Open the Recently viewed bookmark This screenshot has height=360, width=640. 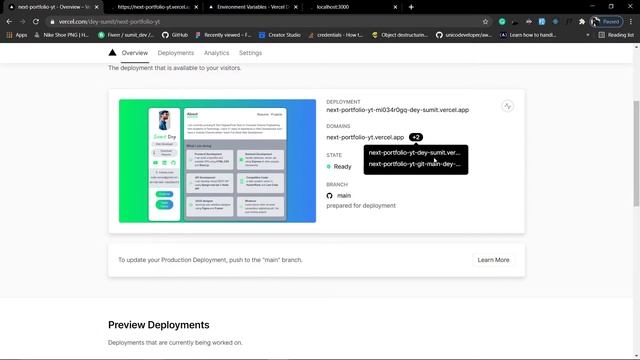click(223, 35)
